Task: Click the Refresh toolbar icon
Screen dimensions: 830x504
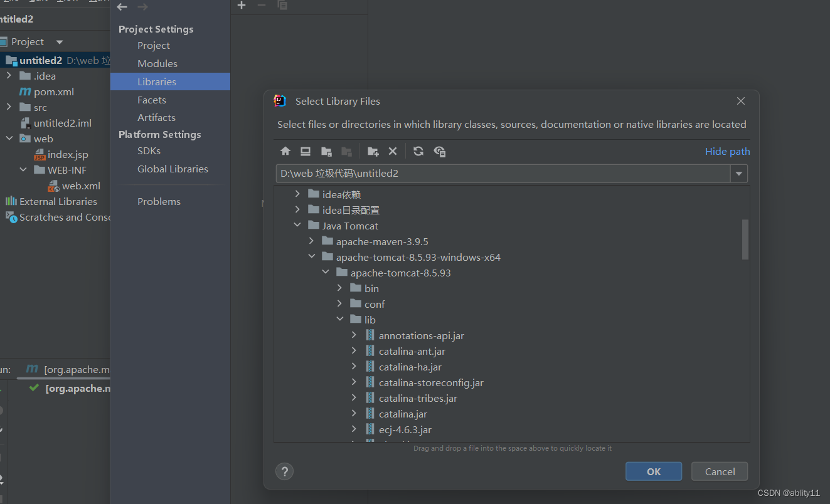Action: pos(418,151)
